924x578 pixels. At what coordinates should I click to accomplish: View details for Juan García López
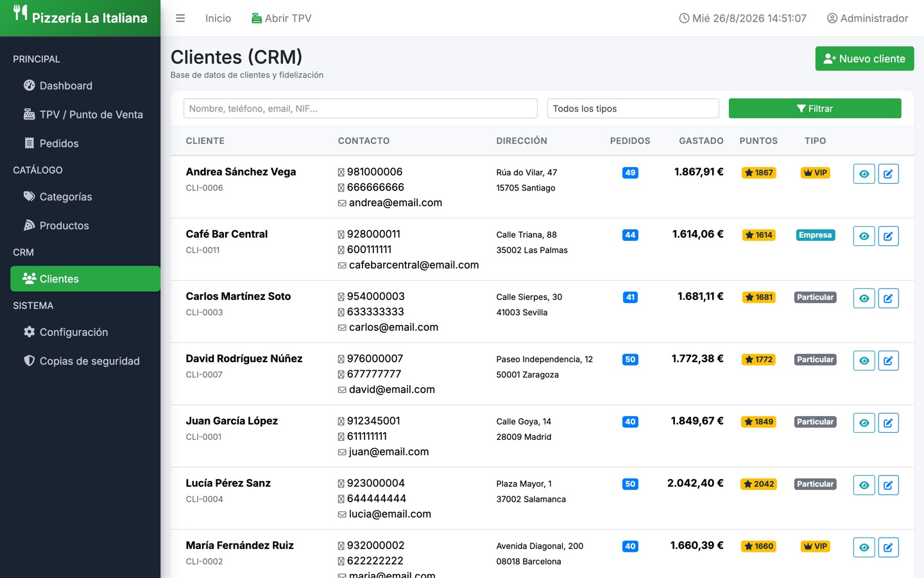(864, 423)
